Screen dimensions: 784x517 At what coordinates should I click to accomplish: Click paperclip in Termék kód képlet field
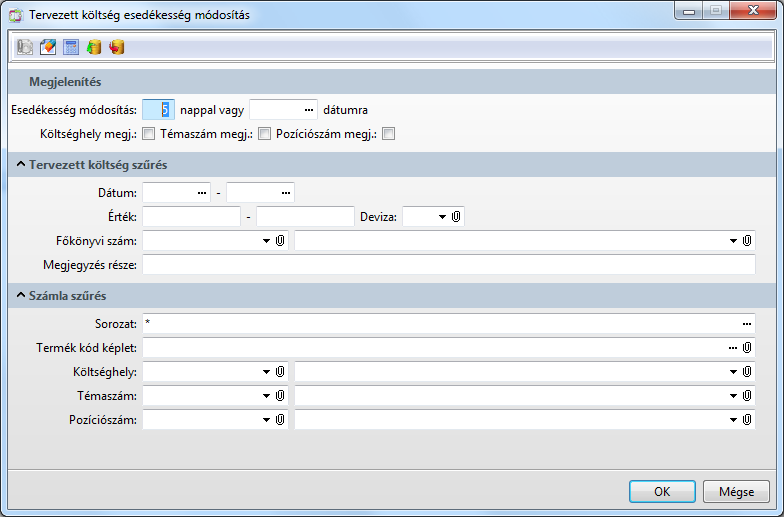tap(747, 348)
